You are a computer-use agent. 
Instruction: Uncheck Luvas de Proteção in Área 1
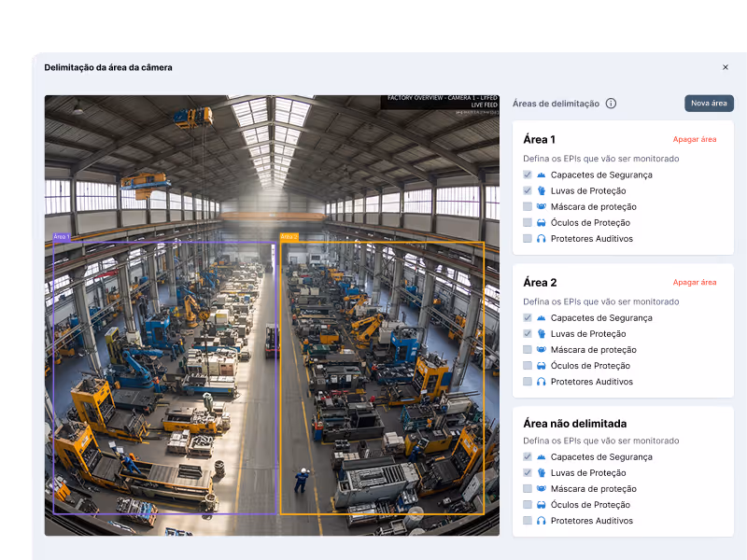coord(528,190)
